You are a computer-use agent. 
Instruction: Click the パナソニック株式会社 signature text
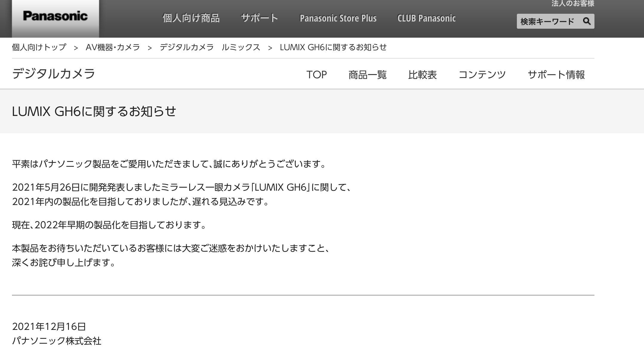[57, 341]
